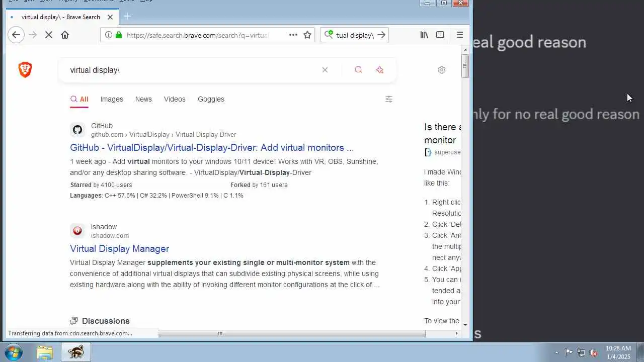
Task: Open the Ishadow favicon on second result
Action: [77, 231]
